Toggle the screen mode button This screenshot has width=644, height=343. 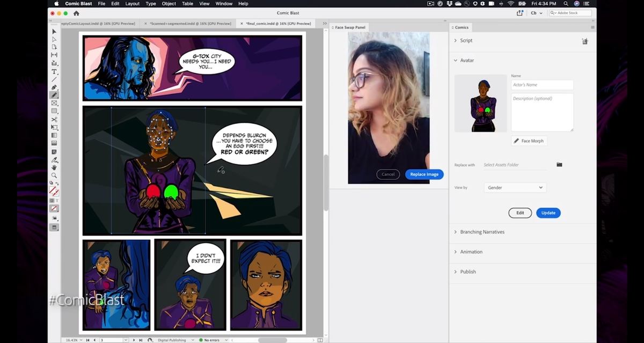pyautogui.click(x=54, y=227)
